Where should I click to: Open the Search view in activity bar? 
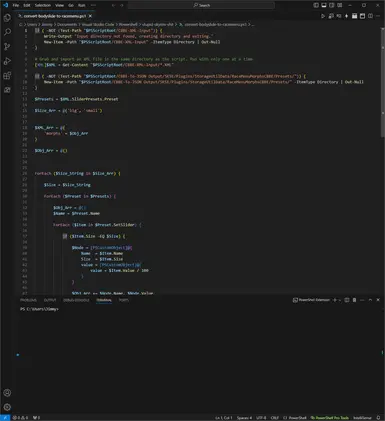click(x=7, y=32)
